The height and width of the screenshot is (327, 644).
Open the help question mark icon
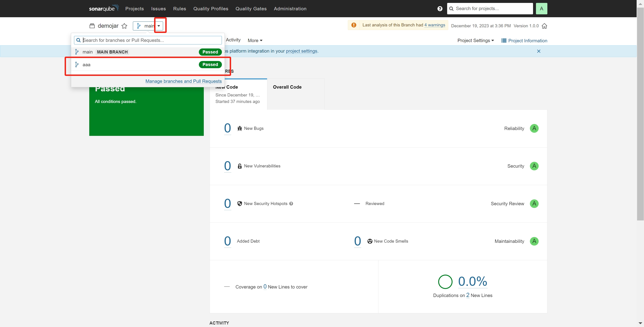(x=440, y=9)
